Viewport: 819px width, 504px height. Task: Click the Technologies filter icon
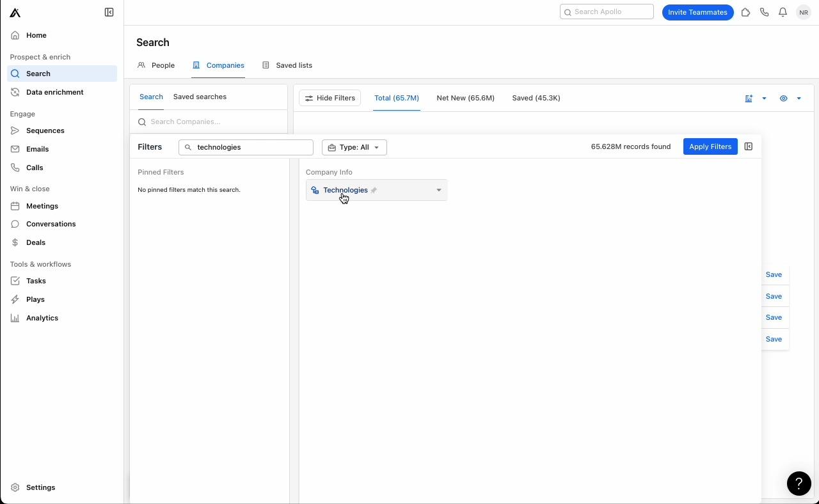[x=315, y=190]
